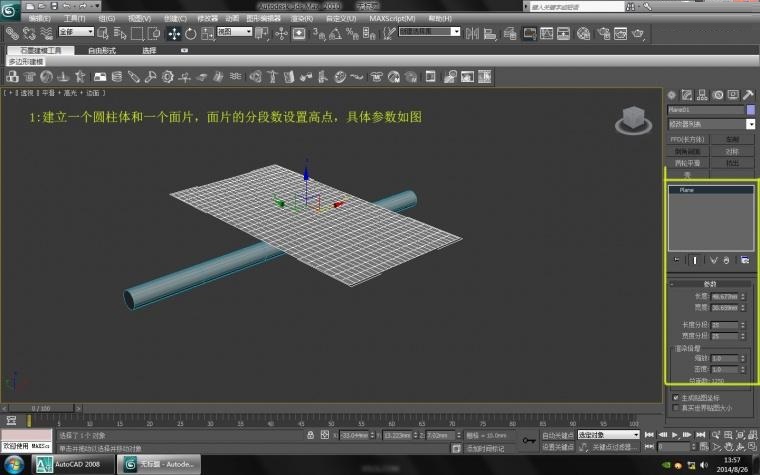Open the 视图 reference coordinate dropdown
The width and height of the screenshot is (760, 475).
coord(235,32)
